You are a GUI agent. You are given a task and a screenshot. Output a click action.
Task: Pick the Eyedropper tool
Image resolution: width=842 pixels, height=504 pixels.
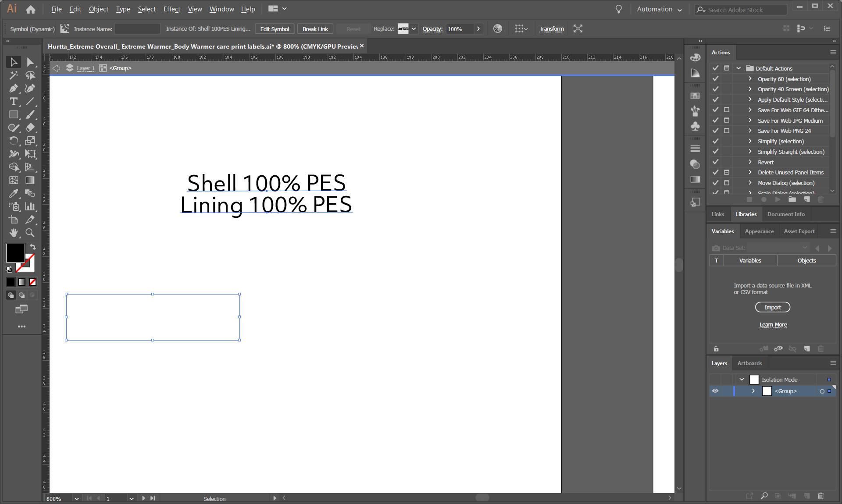pos(14,193)
